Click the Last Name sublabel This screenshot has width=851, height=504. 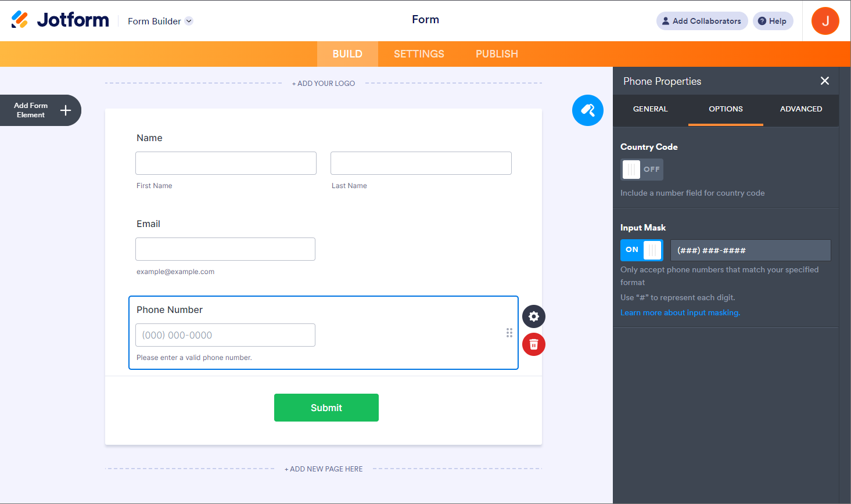[349, 186]
